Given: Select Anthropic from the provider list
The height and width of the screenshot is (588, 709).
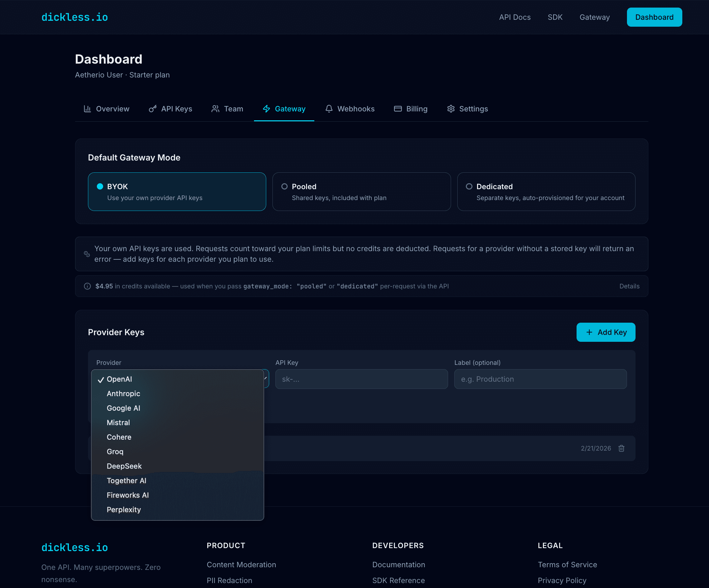Looking at the screenshot, I should pos(123,394).
